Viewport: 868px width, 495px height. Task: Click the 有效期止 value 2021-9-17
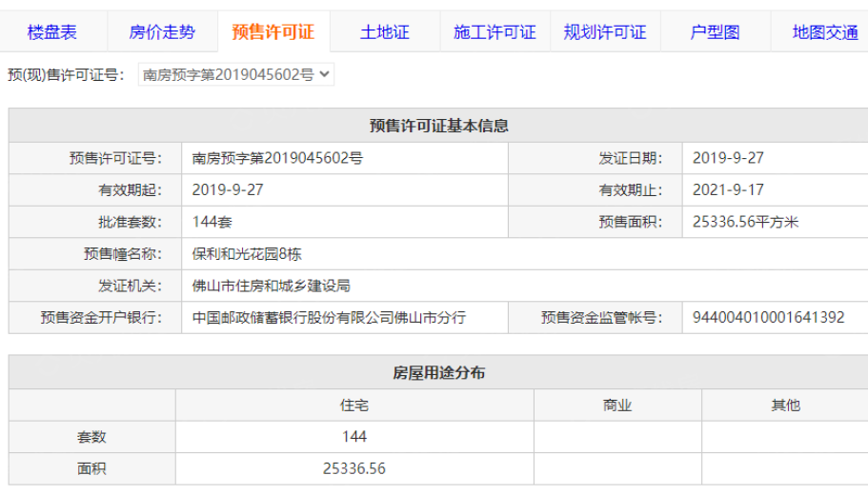(x=728, y=190)
